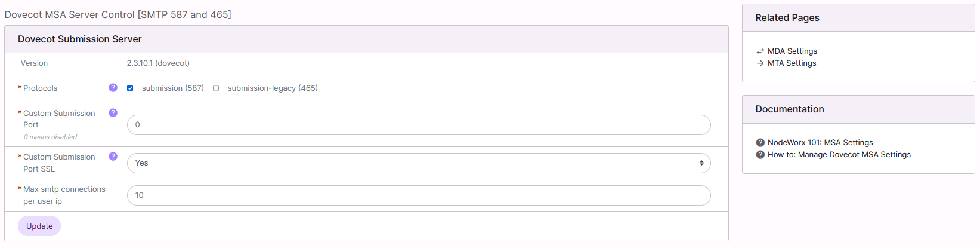Screen dimensions: 980x248
Task: Click help icon for Custom Submission Port SSL
Action: point(113,157)
